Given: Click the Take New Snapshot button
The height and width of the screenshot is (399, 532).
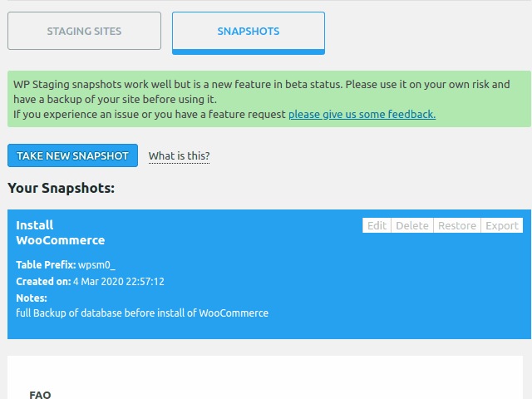Looking at the screenshot, I should pyautogui.click(x=72, y=155).
